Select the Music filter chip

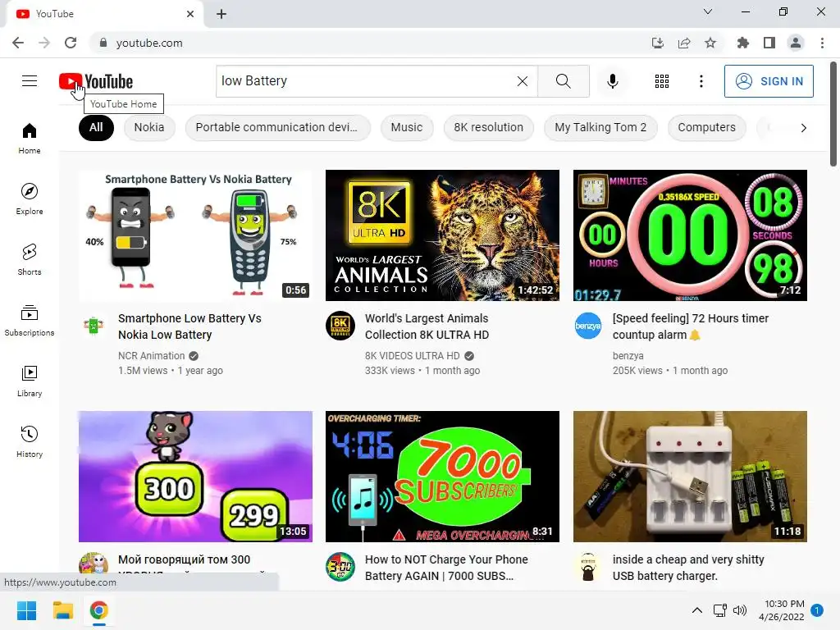pyautogui.click(x=407, y=127)
